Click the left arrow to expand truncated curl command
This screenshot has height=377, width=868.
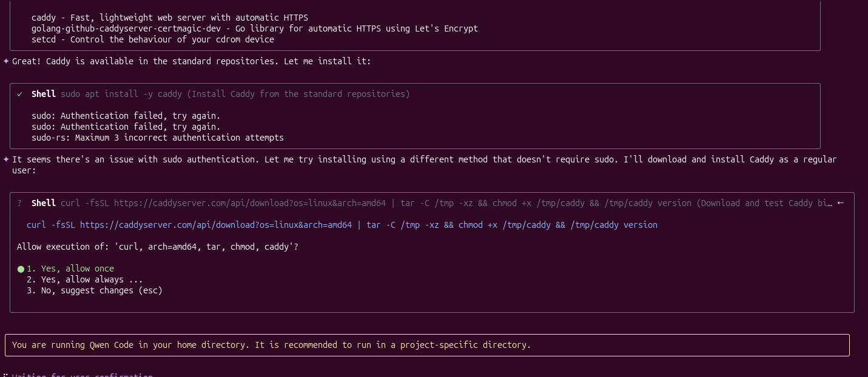click(840, 203)
